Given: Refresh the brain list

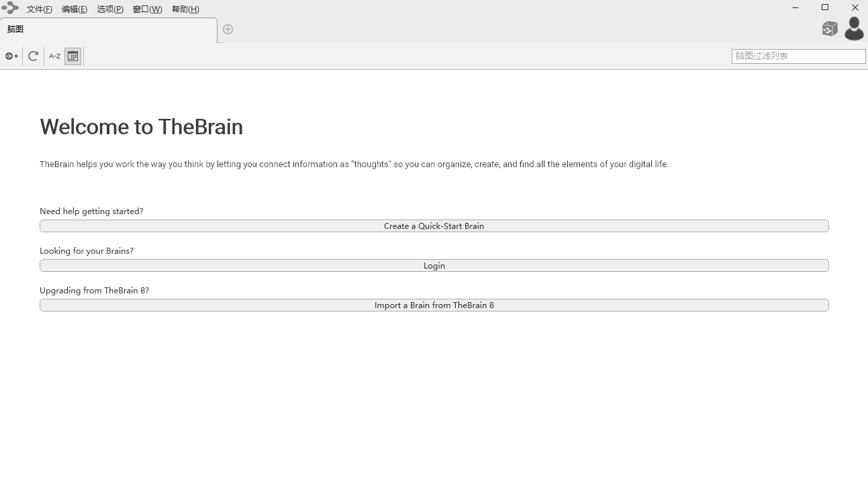Looking at the screenshot, I should pos(33,56).
